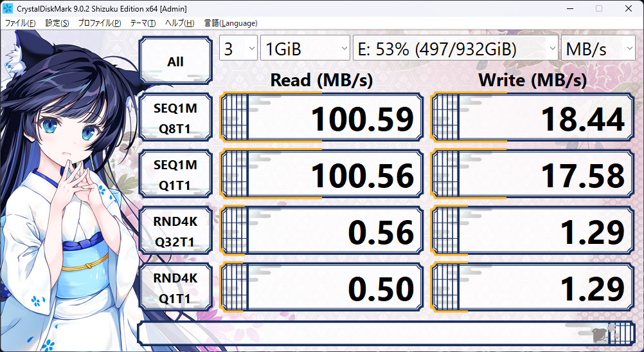The height and width of the screenshot is (352, 644).
Task: Start all benchmarks with the All button
Action: [x=175, y=61]
